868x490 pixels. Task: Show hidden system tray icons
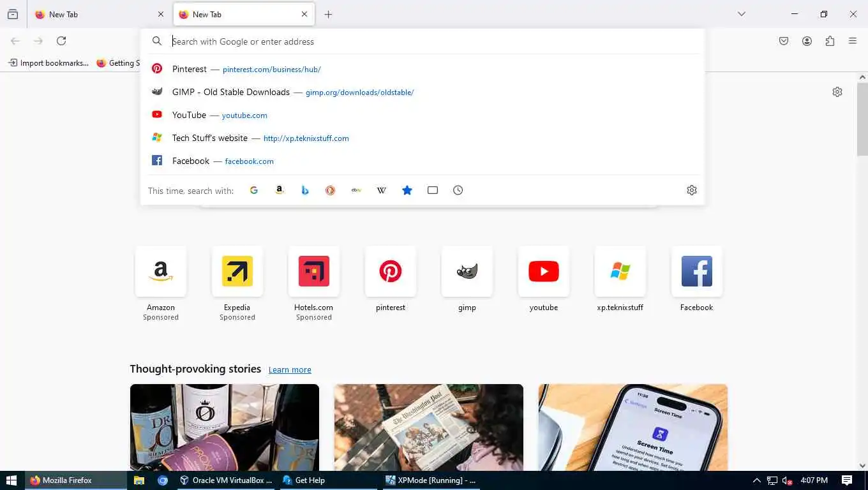(757, 480)
